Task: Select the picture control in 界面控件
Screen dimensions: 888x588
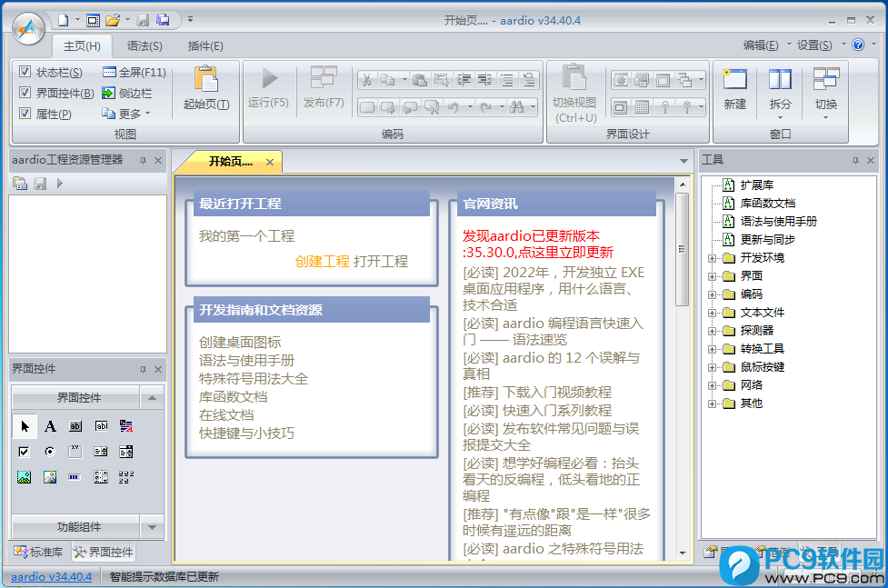Action: pyautogui.click(x=25, y=477)
